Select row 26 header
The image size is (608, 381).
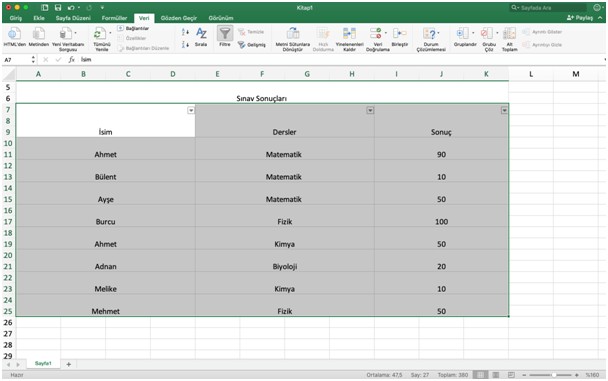click(8, 322)
